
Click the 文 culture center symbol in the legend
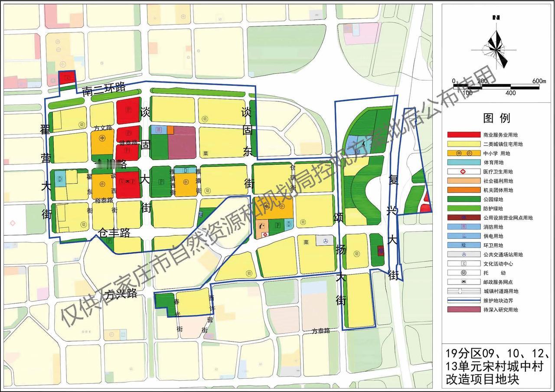pyautogui.click(x=464, y=264)
